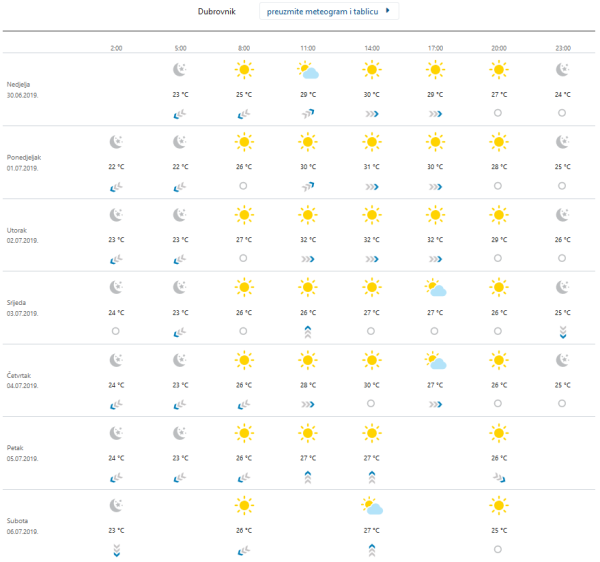Click the calm wind circle for Nedjelja 20:00

coord(498,113)
